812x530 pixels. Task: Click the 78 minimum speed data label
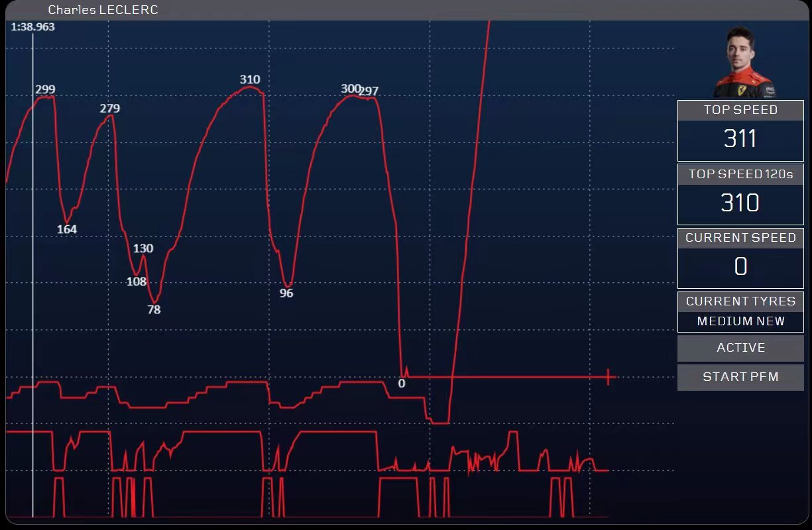pyautogui.click(x=154, y=309)
